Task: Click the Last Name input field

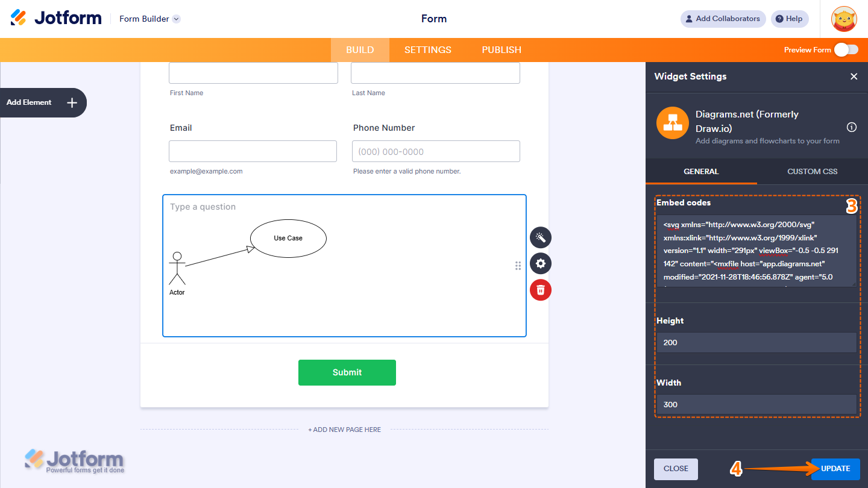Action: (x=435, y=73)
